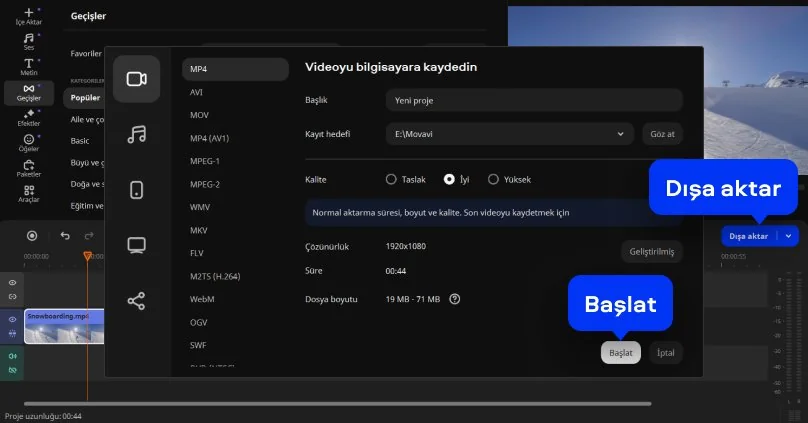
Task: Select the İyi quality option
Action: (x=457, y=179)
